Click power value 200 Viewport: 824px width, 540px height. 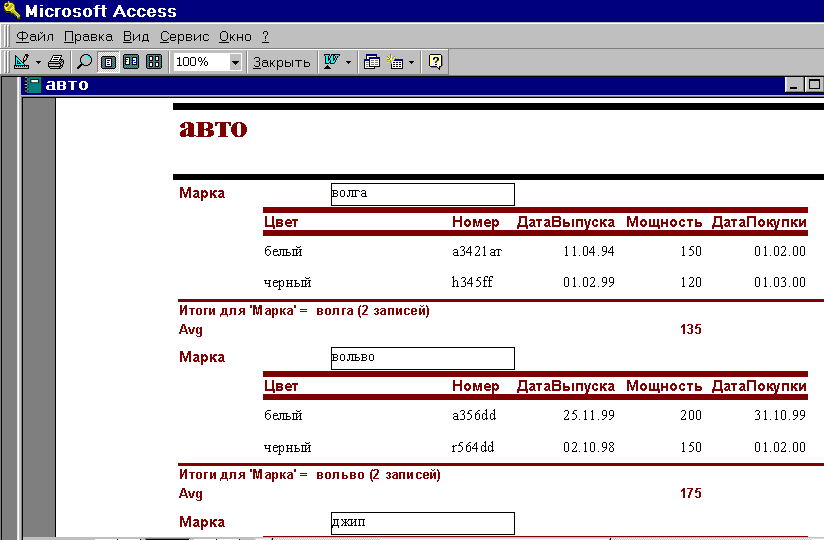[x=691, y=415]
